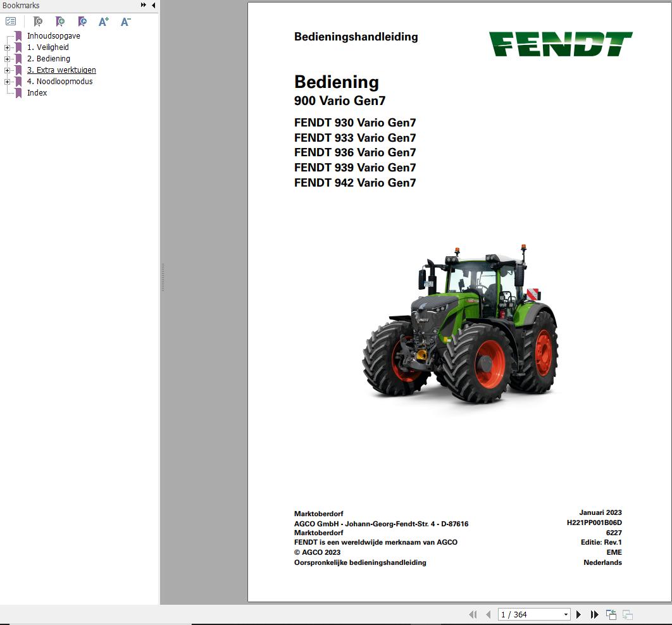
Task: Click the '900 Vario Gen7' subtitle
Action: (x=339, y=101)
